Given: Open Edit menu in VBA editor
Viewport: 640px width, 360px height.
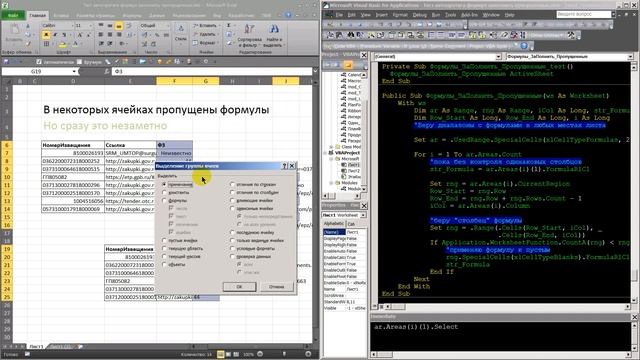Looking at the screenshot, I should pyautogui.click(x=351, y=15).
